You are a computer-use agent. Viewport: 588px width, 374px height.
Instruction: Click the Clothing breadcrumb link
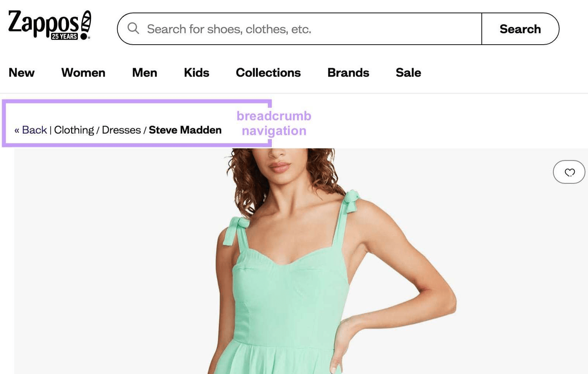point(74,130)
